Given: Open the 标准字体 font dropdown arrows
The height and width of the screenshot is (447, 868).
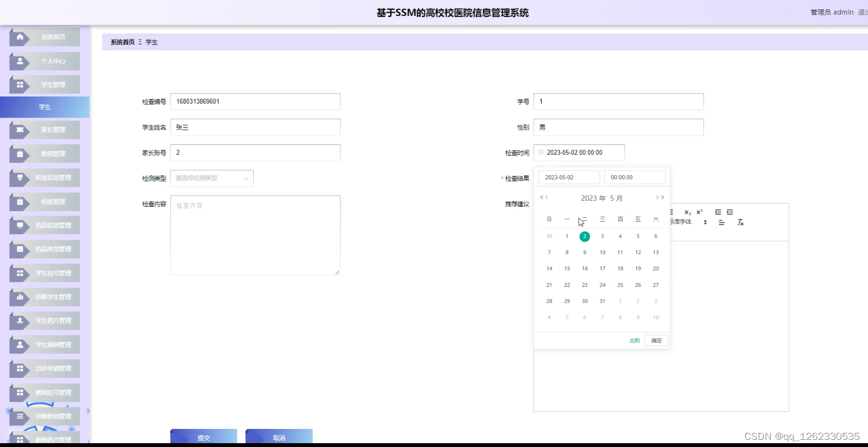Looking at the screenshot, I should [705, 222].
